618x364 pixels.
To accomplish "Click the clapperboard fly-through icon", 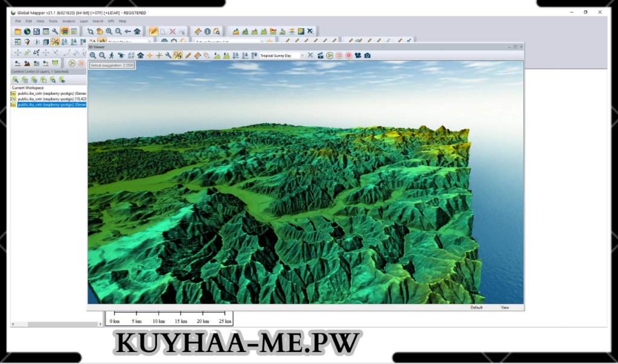I will (x=320, y=56).
